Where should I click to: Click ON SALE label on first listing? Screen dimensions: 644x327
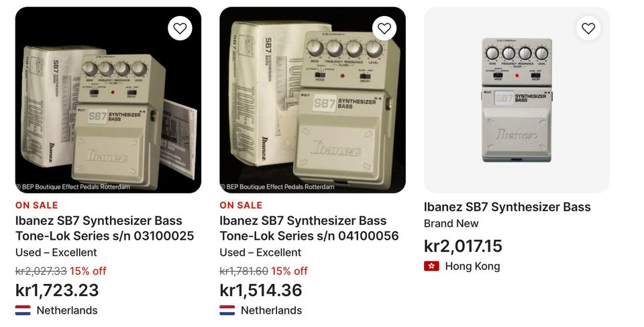[x=36, y=205]
